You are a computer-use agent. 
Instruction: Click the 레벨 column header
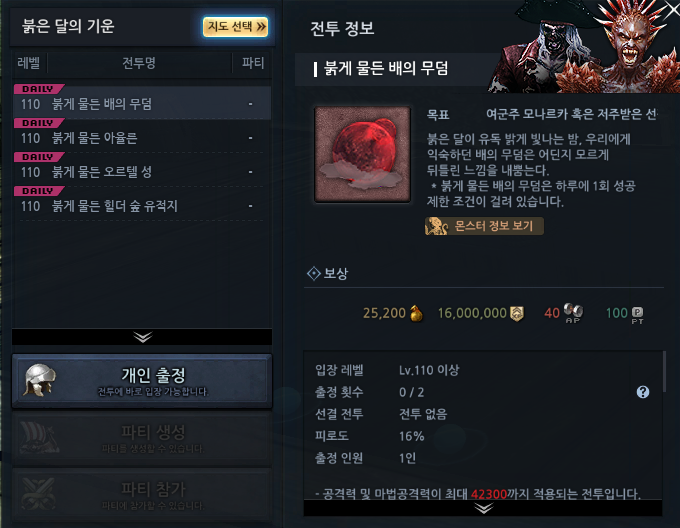click(x=29, y=63)
